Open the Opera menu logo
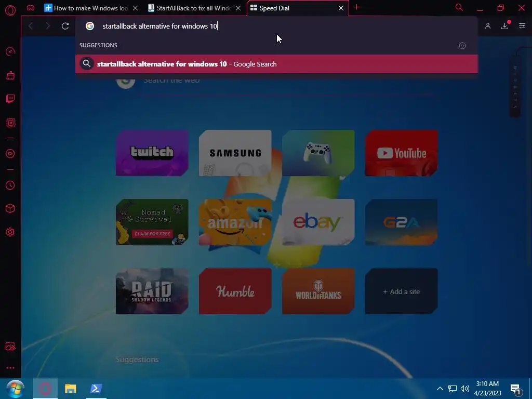The image size is (532, 399). pos(10,10)
